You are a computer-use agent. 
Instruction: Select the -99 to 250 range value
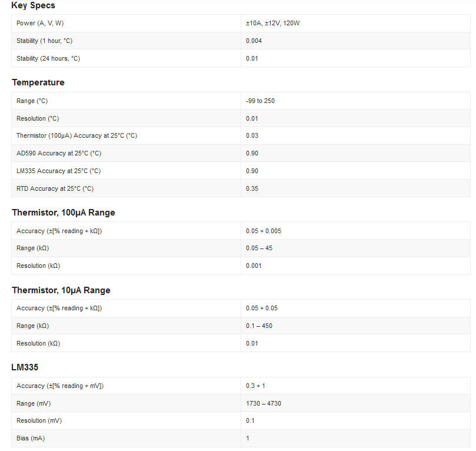[260, 101]
